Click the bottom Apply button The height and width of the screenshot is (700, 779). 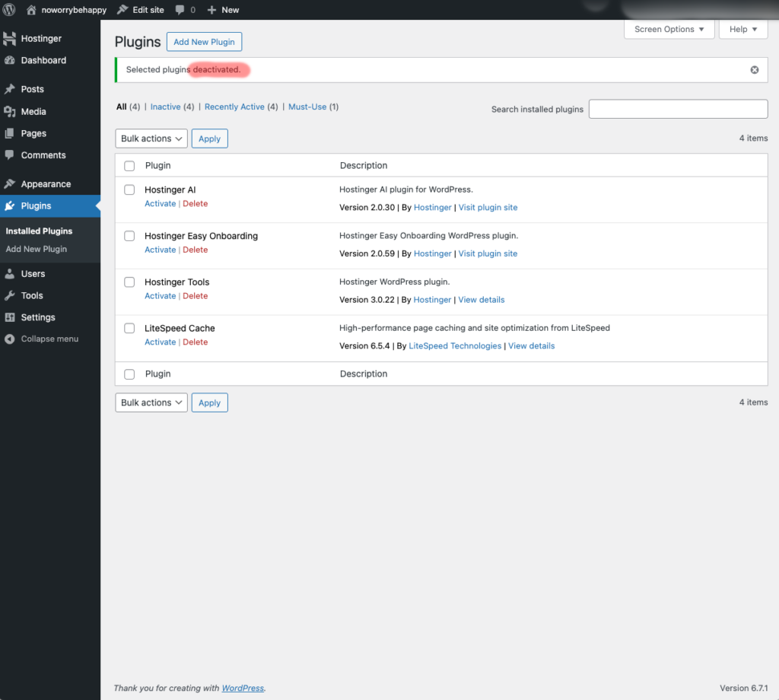pos(209,402)
